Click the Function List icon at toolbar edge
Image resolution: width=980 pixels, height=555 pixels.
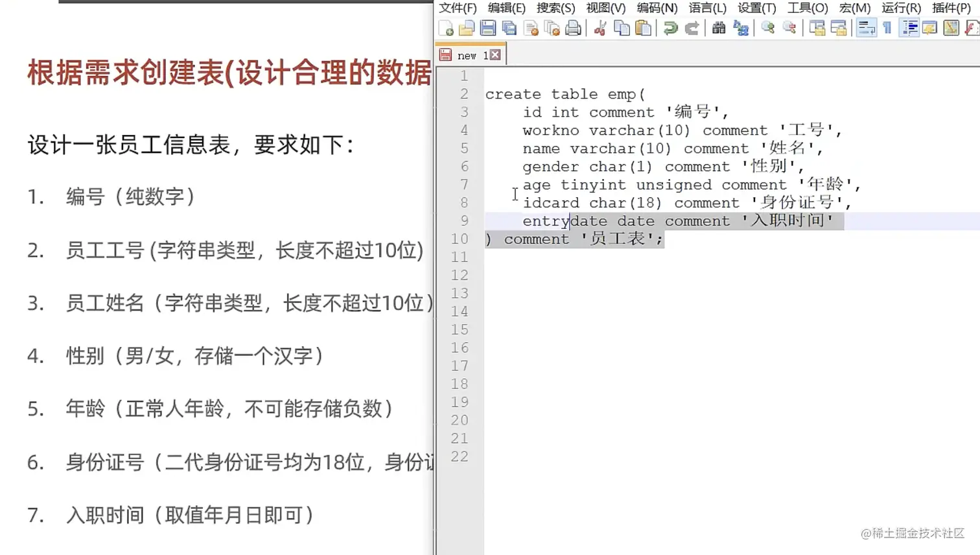point(972,28)
